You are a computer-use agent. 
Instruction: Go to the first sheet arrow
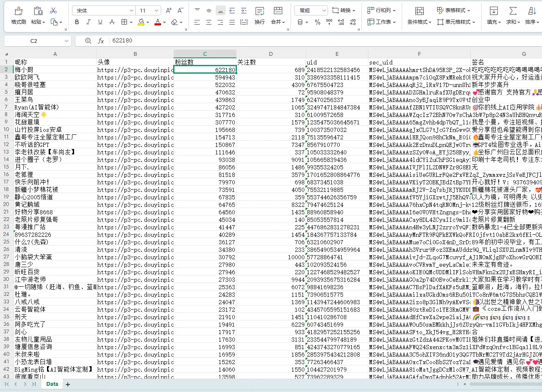[x=7, y=384]
